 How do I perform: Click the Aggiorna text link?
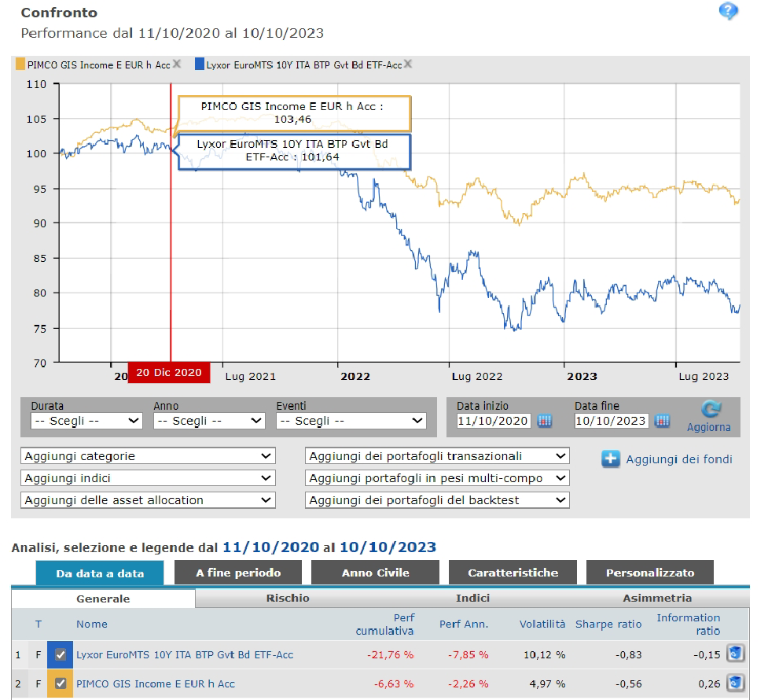tap(709, 427)
